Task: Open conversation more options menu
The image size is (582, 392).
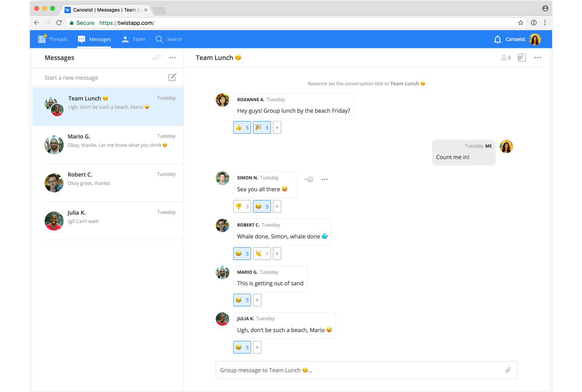Action: coord(538,58)
